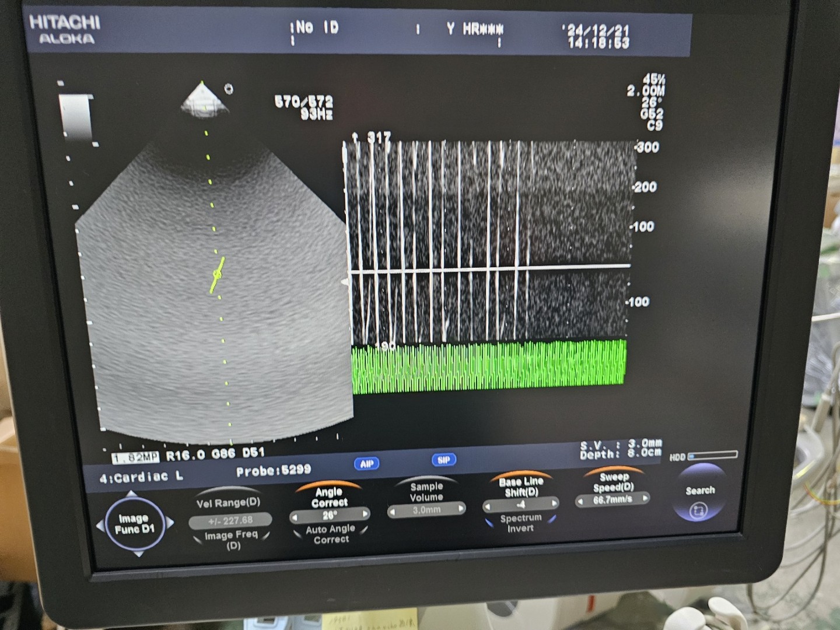840x630 pixels.
Task: Increase Sweep Speed with right arrow
Action: pos(645,498)
